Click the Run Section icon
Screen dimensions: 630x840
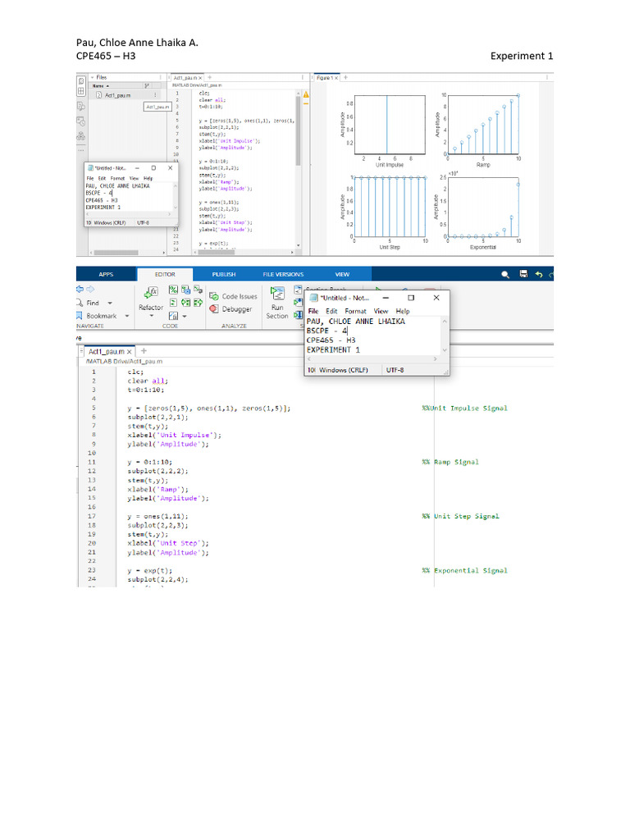277,294
